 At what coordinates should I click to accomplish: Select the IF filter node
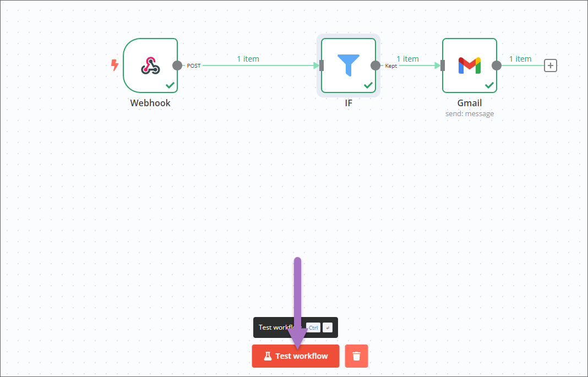[x=348, y=65]
